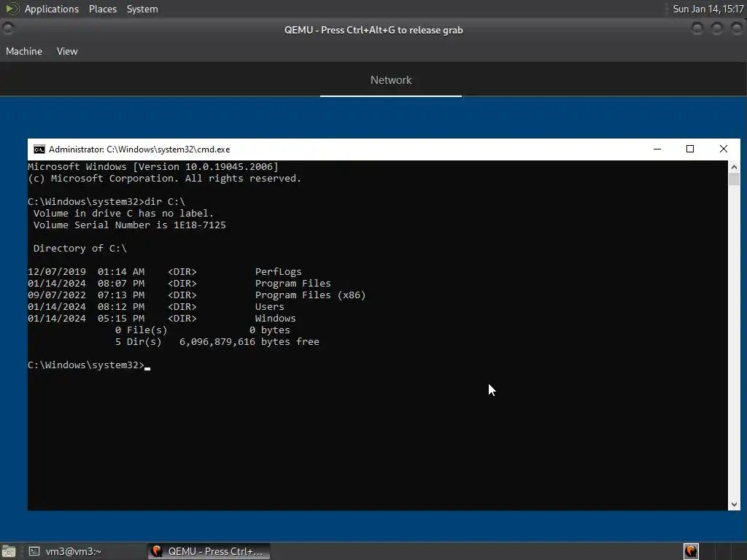Screen dimensions: 747x560
Task: Click the 'dir C:\' command text
Action: [165, 202]
